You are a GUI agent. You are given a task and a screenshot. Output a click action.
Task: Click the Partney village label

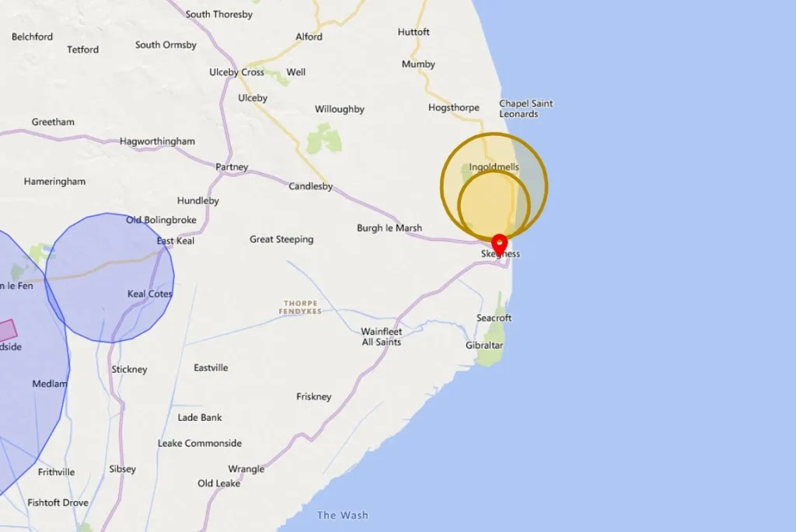pos(232,167)
